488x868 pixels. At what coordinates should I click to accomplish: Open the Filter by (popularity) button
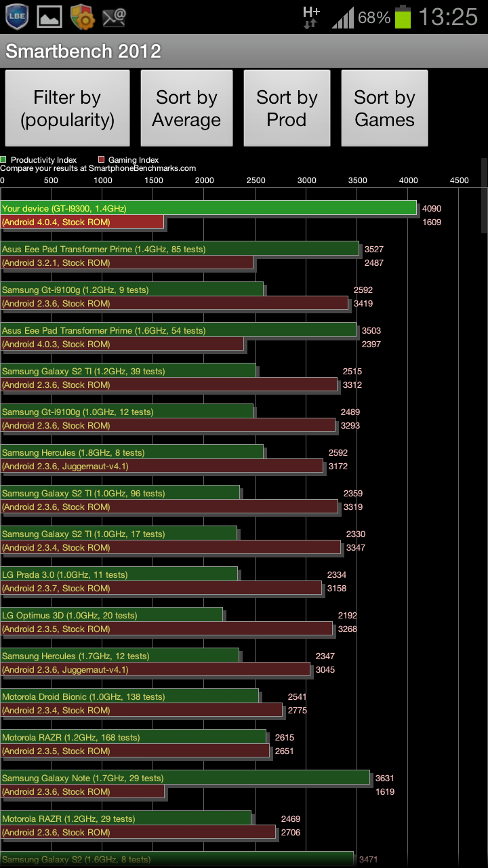pyautogui.click(x=67, y=108)
